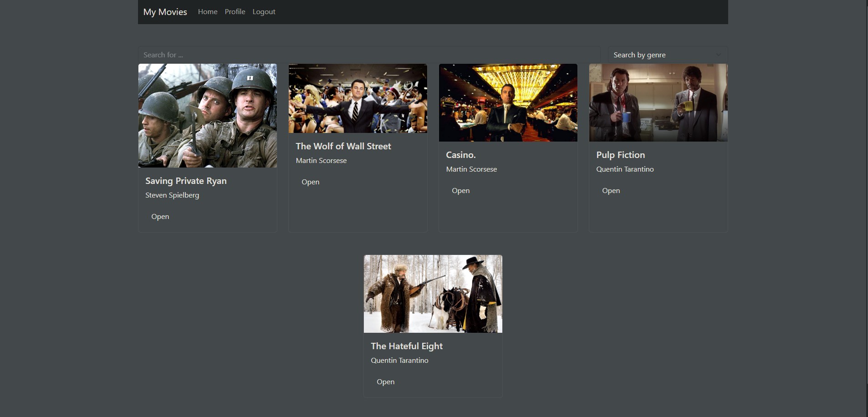868x417 pixels.
Task: Go to the Home page link
Action: click(x=208, y=12)
